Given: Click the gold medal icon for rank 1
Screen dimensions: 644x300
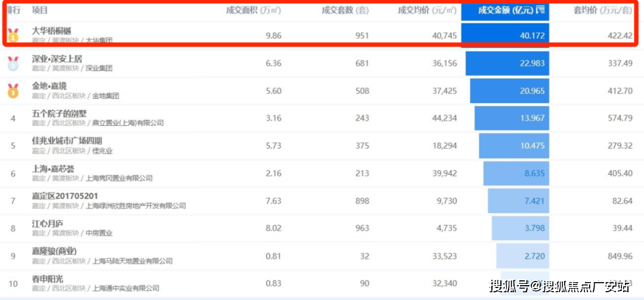Looking at the screenshot, I should [x=13, y=36].
